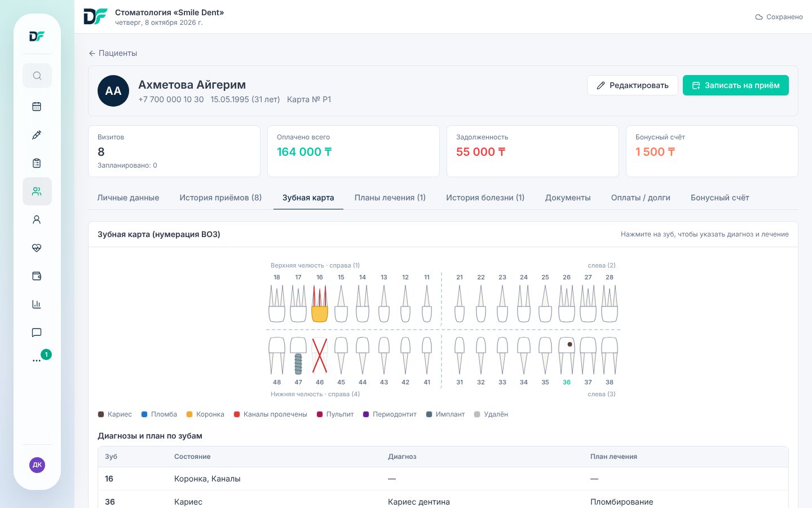The width and height of the screenshot is (812, 508).
Task: Click the Задолженность 55 000 ₸ value
Action: click(481, 152)
